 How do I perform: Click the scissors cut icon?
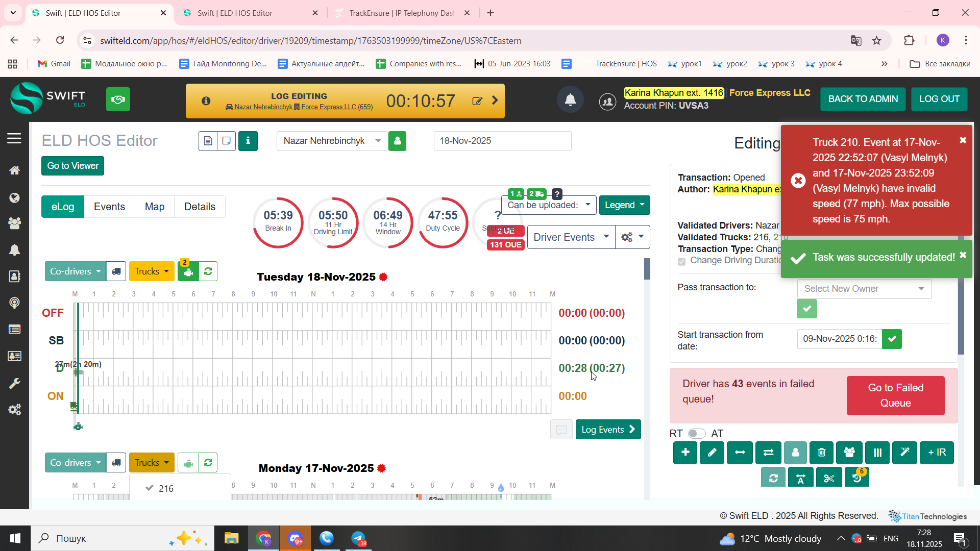(x=829, y=478)
